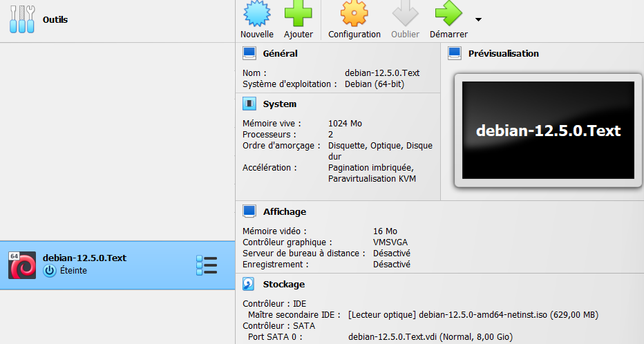Open the System section header
644x344 pixels.
tap(279, 104)
